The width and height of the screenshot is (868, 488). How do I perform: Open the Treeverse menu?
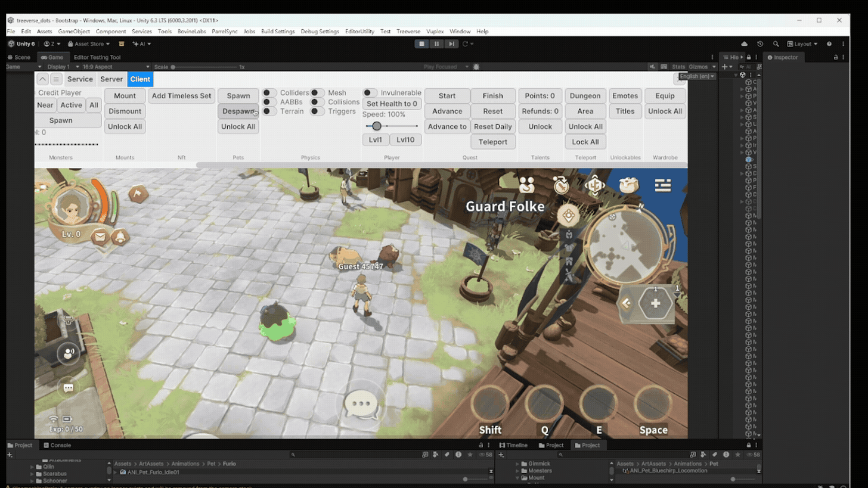point(408,32)
